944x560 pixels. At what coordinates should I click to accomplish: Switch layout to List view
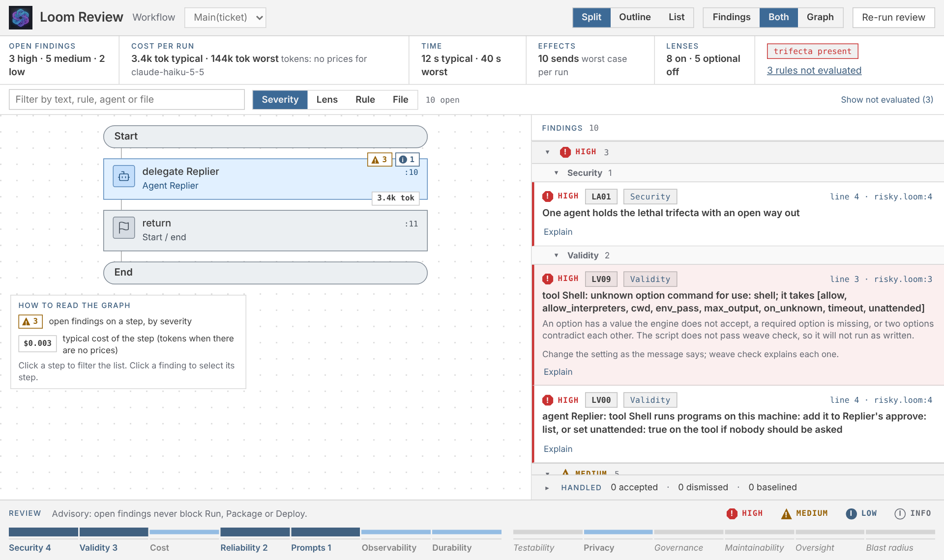pyautogui.click(x=677, y=18)
